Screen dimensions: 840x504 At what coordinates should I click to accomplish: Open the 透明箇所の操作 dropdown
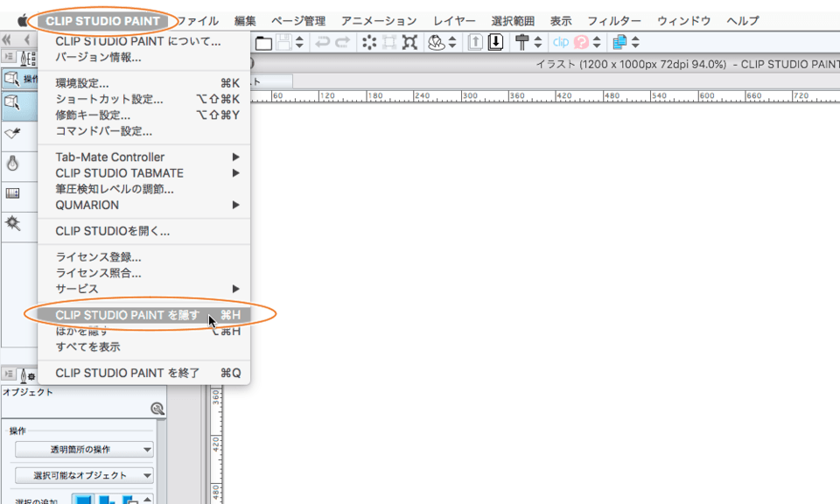click(84, 450)
